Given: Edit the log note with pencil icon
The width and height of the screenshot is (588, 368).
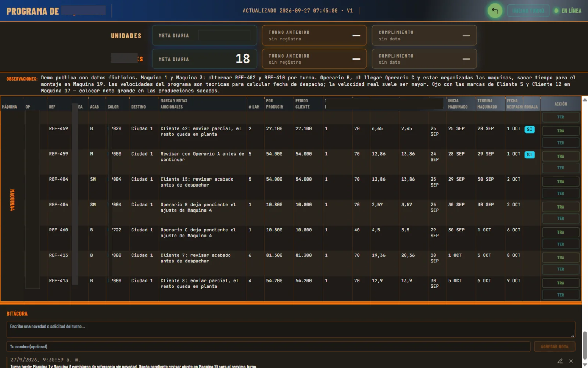Looking at the screenshot, I should (x=560, y=361).
